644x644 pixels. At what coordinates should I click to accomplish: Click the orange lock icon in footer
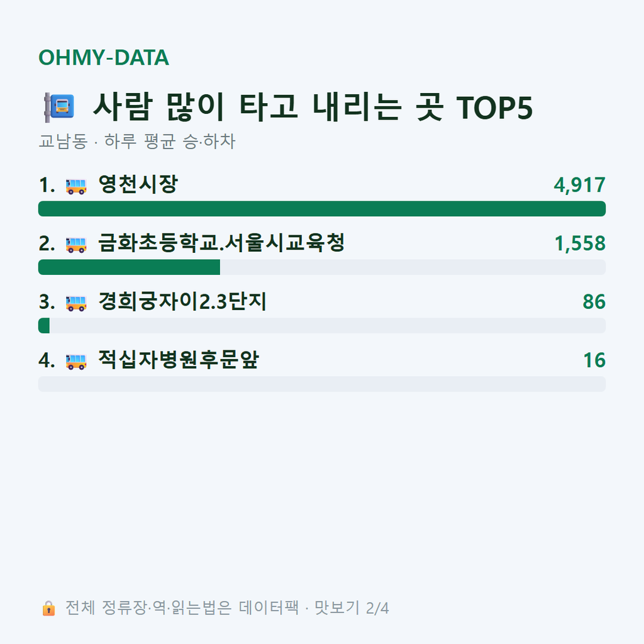tap(49, 608)
